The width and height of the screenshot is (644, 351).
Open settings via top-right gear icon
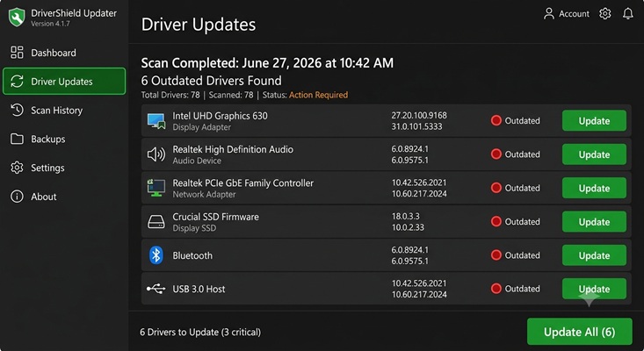605,13
